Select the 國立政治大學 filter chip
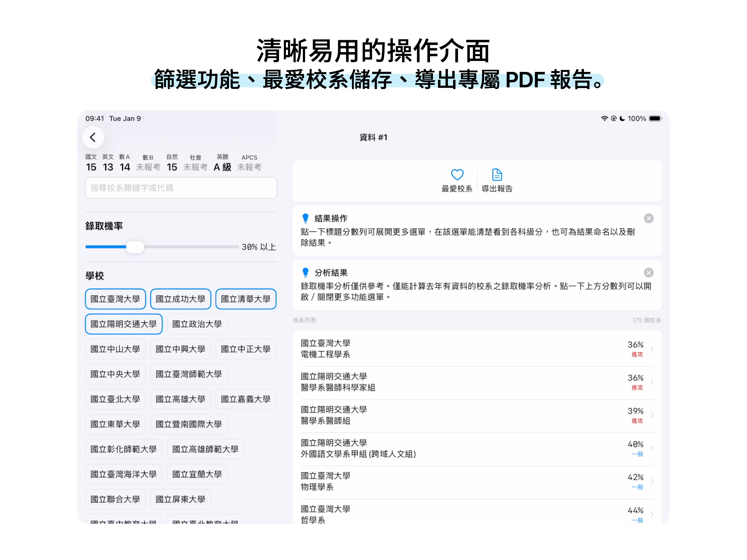The height and width of the screenshot is (560, 747). [197, 324]
